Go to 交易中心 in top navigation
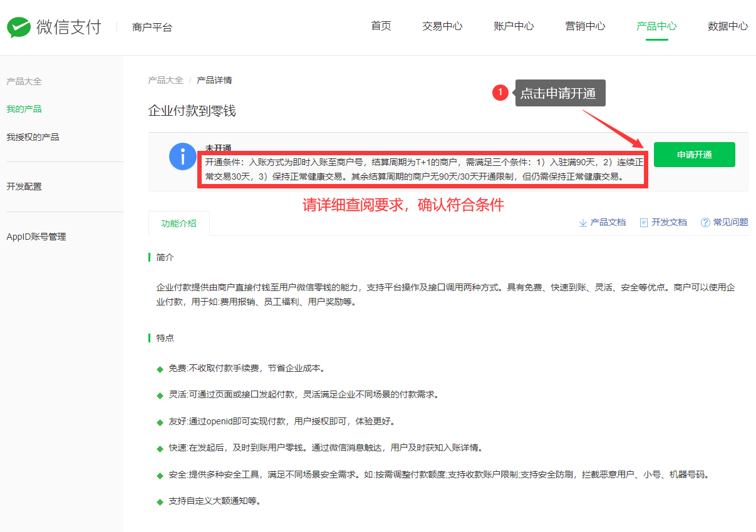The image size is (756, 532). [x=442, y=26]
